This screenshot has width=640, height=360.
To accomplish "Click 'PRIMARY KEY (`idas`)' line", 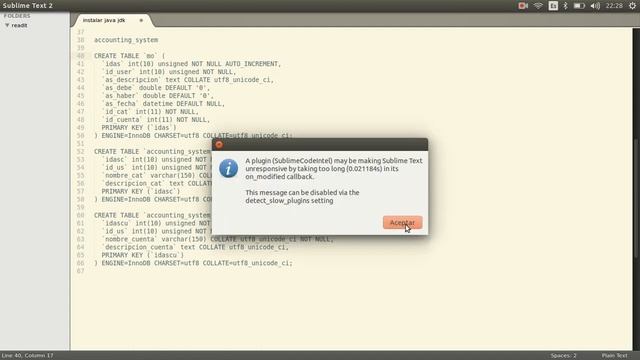I will point(139,127).
